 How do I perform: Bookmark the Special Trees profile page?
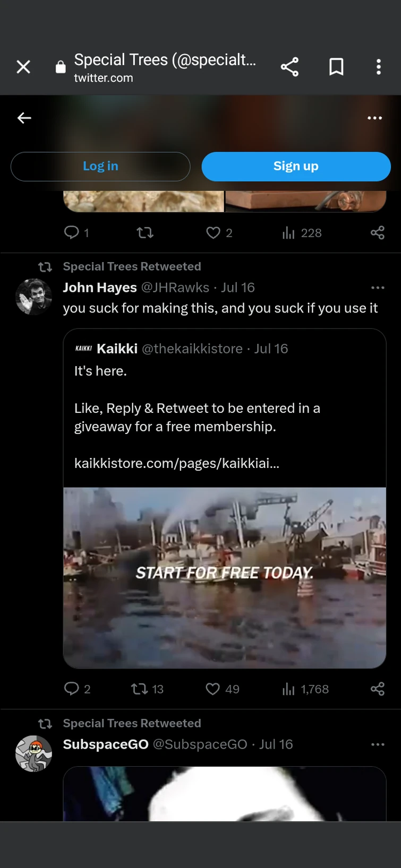tap(336, 66)
